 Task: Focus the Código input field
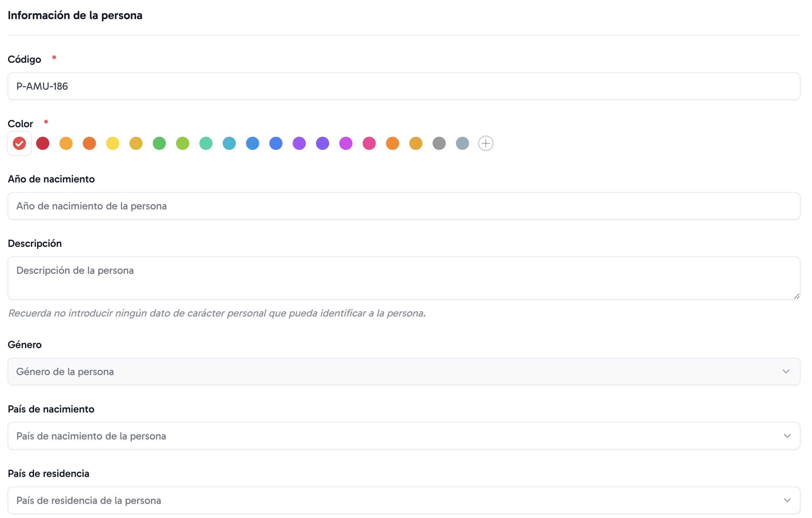403,86
